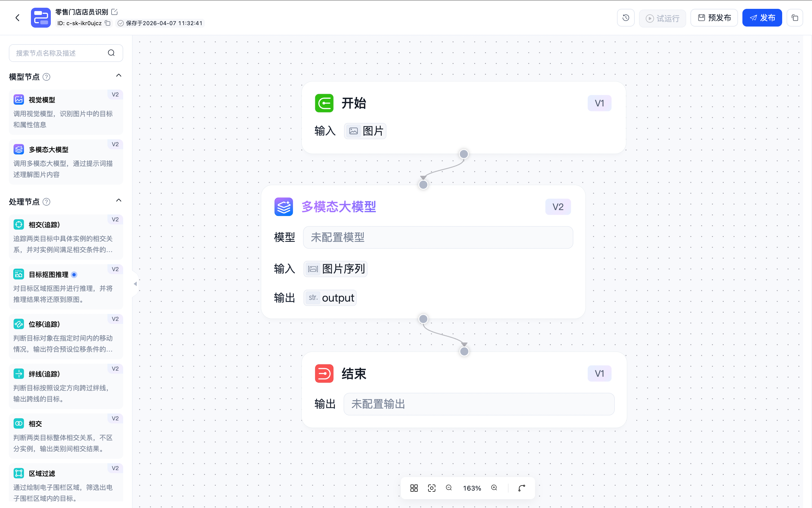
Task: Click the 结束 node title
Action: pyautogui.click(x=354, y=374)
